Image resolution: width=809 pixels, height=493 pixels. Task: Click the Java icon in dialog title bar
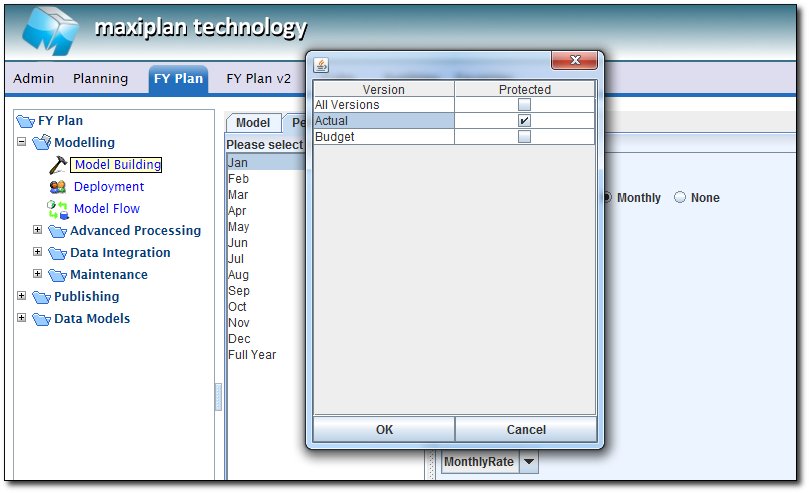321,65
